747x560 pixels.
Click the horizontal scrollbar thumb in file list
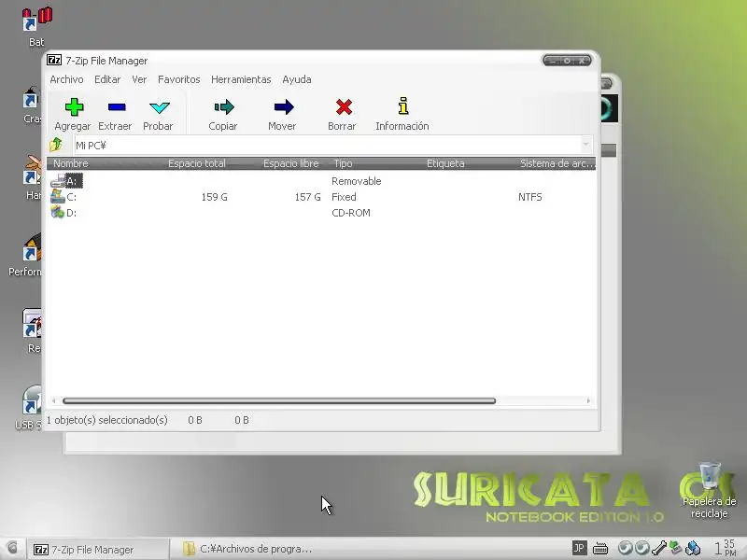coord(279,401)
